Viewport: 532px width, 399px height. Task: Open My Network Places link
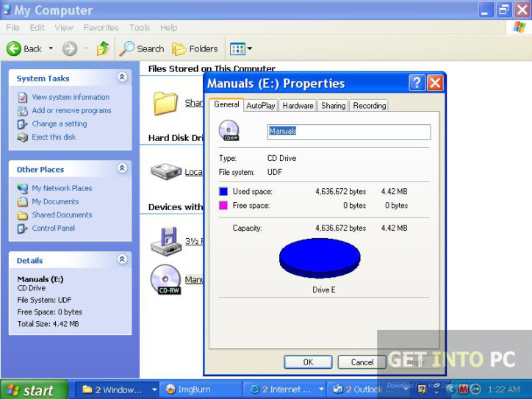(62, 188)
